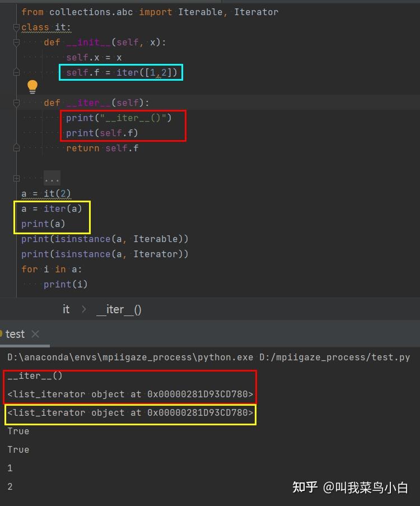Click end-of-fold marker on self.f = iter line
Screen dimensions: 420x506
[x=16, y=72]
